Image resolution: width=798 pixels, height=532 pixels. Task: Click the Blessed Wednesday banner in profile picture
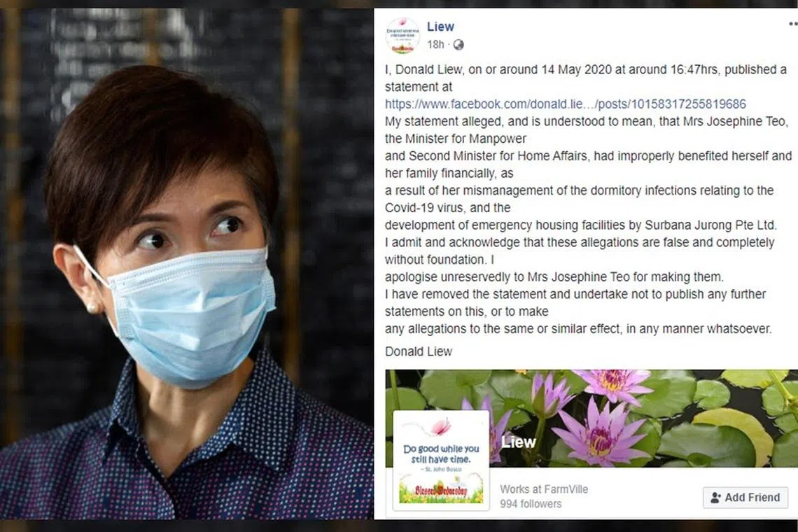pyautogui.click(x=441, y=491)
